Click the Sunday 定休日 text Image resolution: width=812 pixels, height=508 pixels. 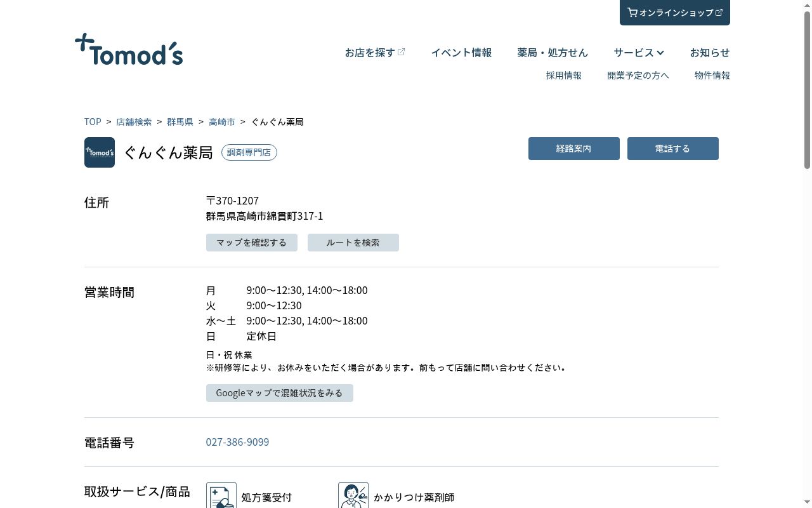(x=261, y=336)
